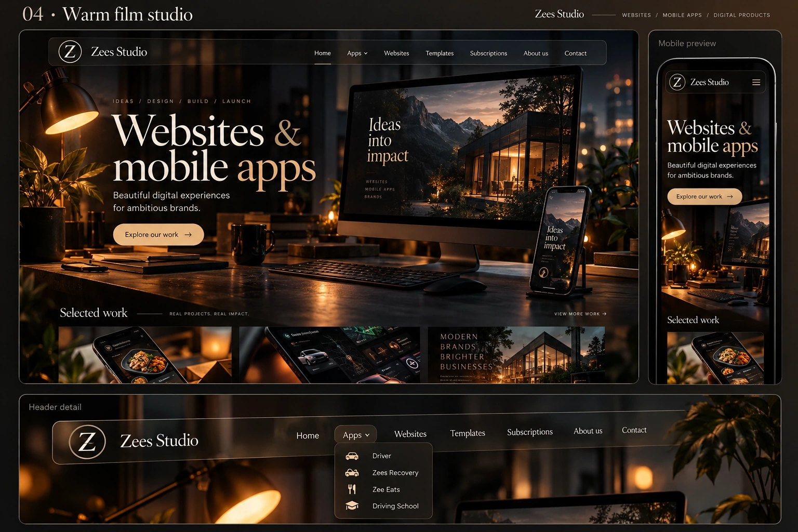Click the Mobile preview label
798x532 pixels.
point(687,44)
